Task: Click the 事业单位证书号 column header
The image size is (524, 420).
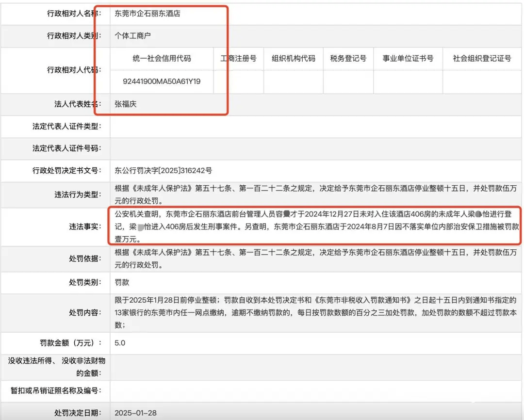Action: coord(408,59)
